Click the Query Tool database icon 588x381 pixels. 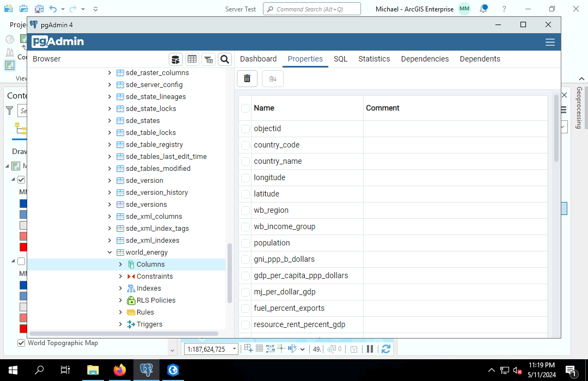pyautogui.click(x=175, y=59)
